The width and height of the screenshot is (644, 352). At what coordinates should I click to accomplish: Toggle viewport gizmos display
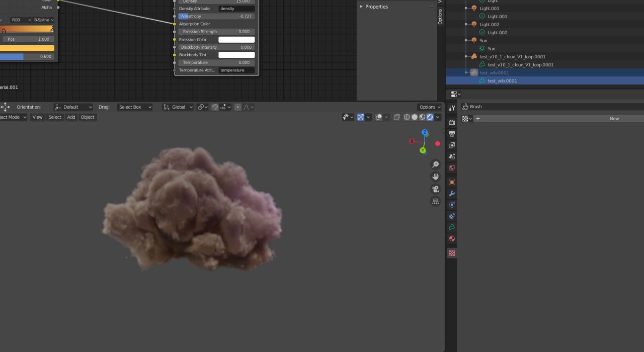pos(361,117)
